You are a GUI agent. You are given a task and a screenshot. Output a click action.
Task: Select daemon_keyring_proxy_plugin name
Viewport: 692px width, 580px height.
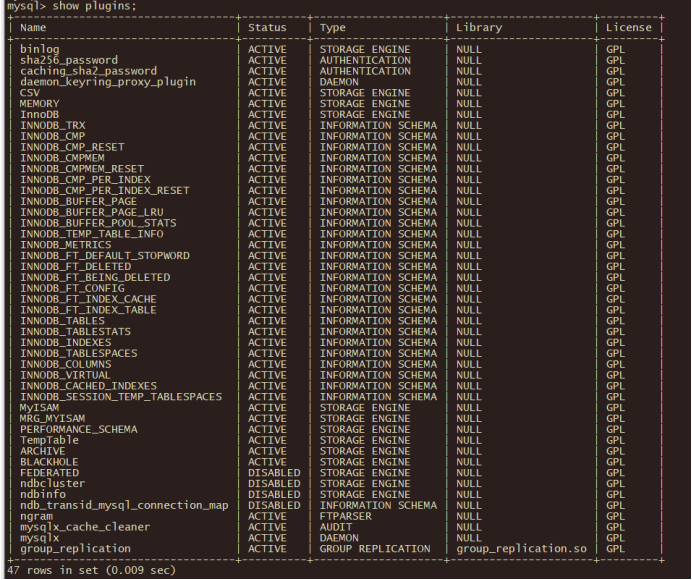coord(108,82)
